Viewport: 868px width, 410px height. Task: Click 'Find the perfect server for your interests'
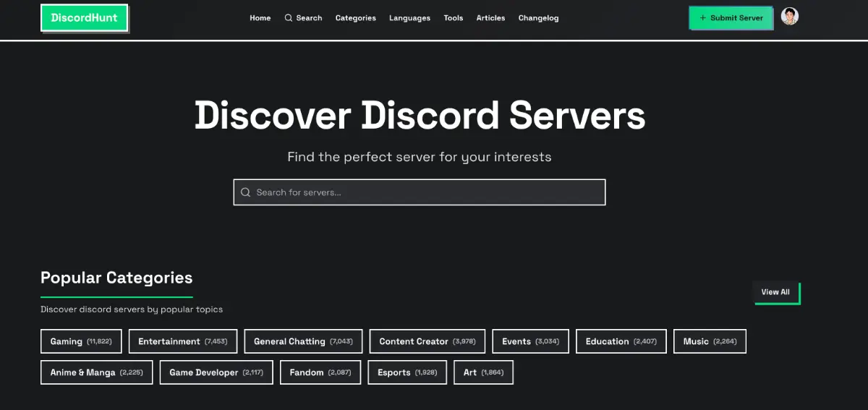click(x=420, y=157)
